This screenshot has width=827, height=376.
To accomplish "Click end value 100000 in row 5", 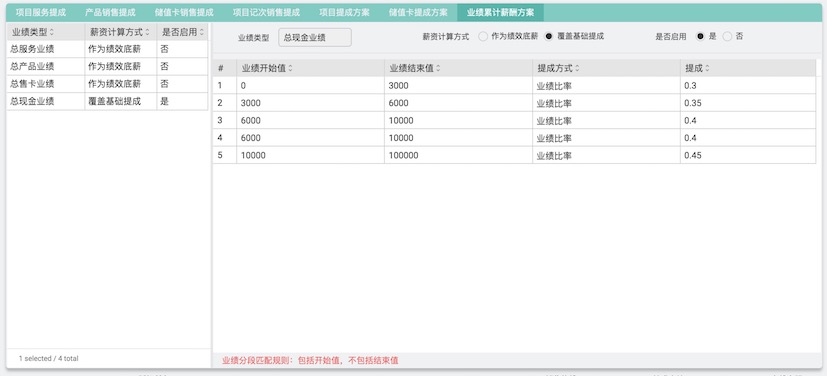I will click(458, 156).
